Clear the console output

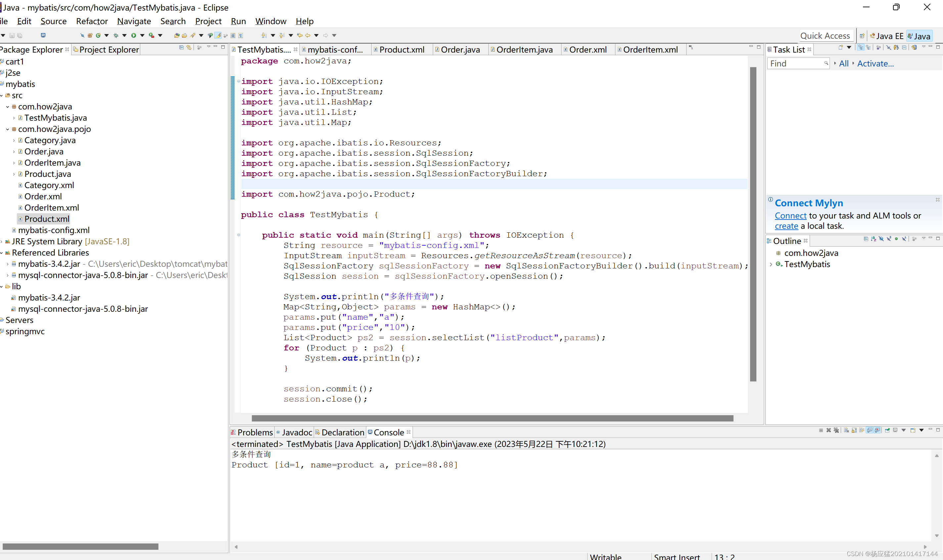(846, 430)
